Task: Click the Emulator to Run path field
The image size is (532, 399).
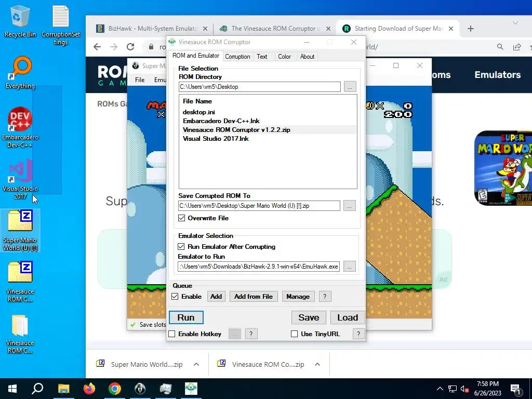Action: [x=259, y=267]
